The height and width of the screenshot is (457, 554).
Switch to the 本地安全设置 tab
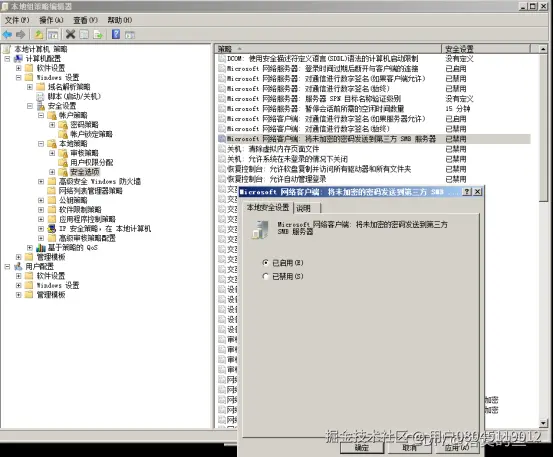click(268, 207)
